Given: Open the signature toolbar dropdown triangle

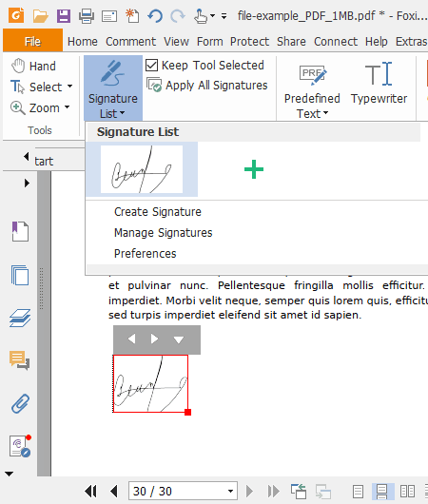Looking at the screenshot, I should click(179, 339).
